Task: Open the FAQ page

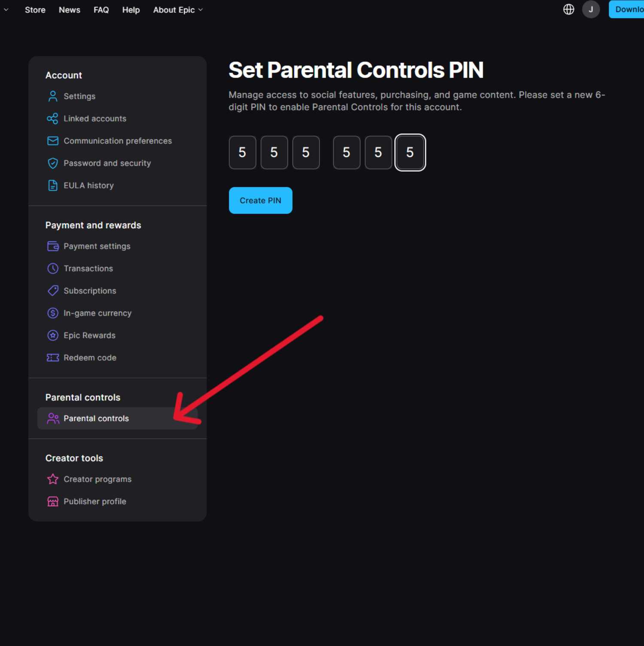Action: (101, 9)
